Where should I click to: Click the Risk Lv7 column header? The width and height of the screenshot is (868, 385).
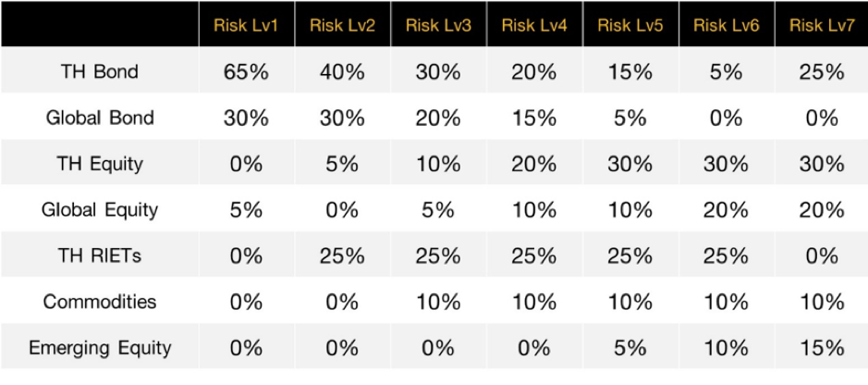[821, 25]
